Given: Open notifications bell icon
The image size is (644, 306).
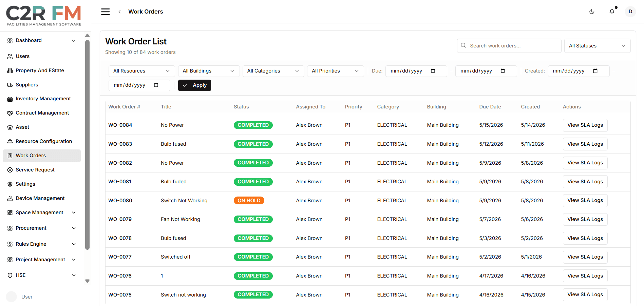Looking at the screenshot, I should click(612, 12).
